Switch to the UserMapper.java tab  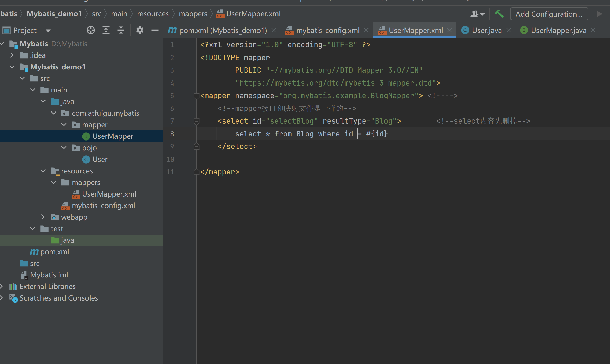click(558, 30)
